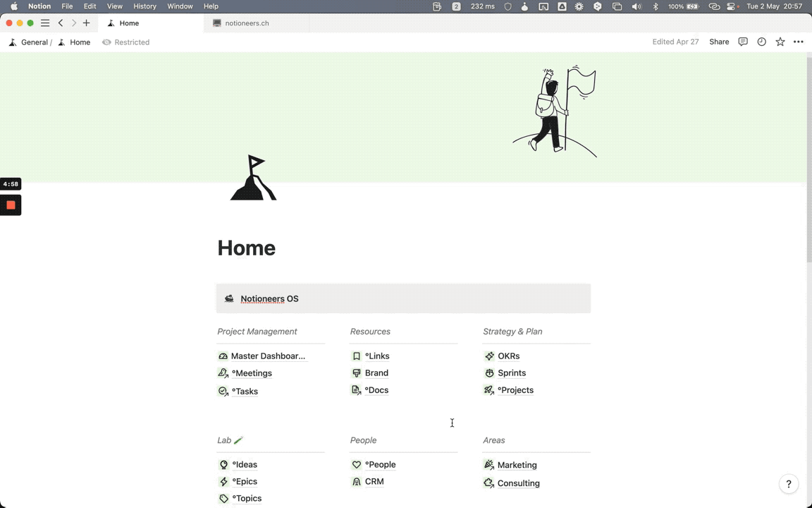The height and width of the screenshot is (508, 812).
Task: Click the Restricted access indicator
Action: click(126, 42)
